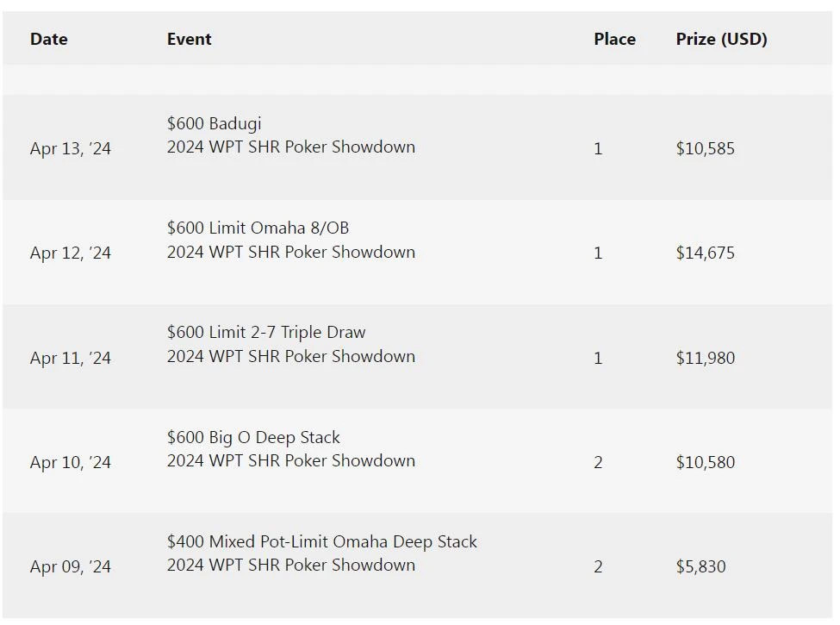The image size is (840, 625).
Task: Click the Event column header
Action: point(189,39)
